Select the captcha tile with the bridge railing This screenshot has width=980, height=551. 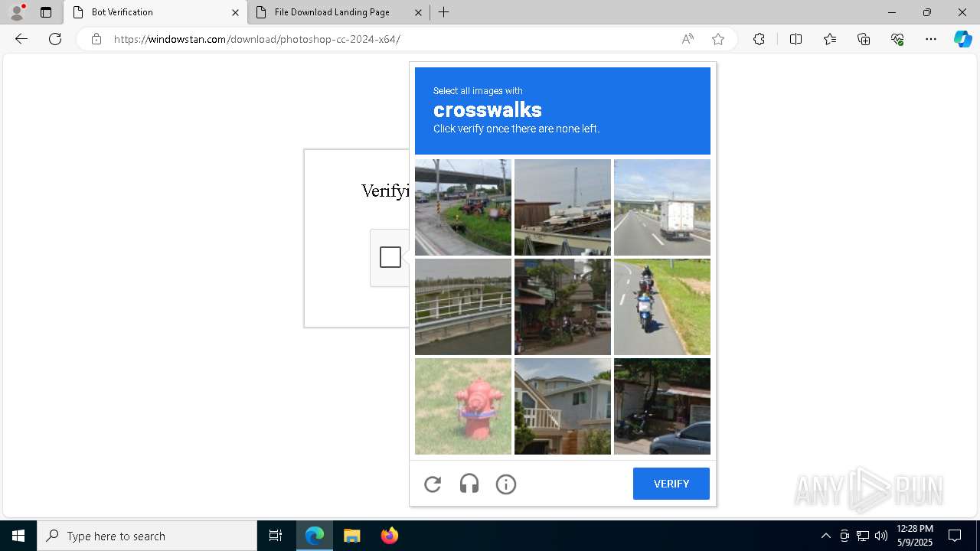pos(463,307)
